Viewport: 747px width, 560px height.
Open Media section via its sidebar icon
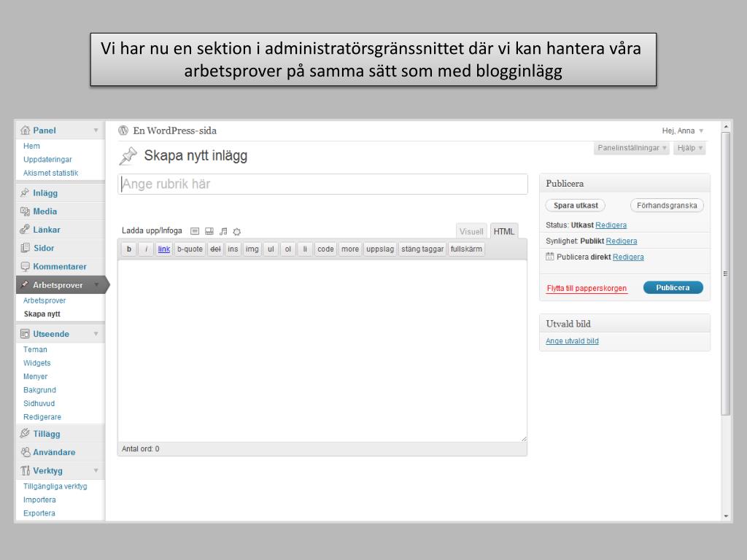[25, 211]
